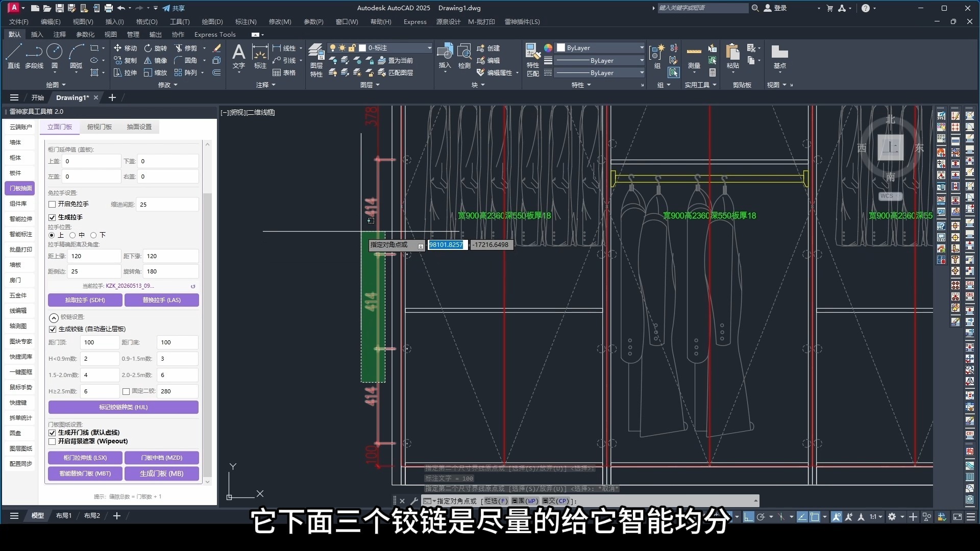
Task: Open the ByLayer color dropdown
Action: pyautogui.click(x=601, y=47)
